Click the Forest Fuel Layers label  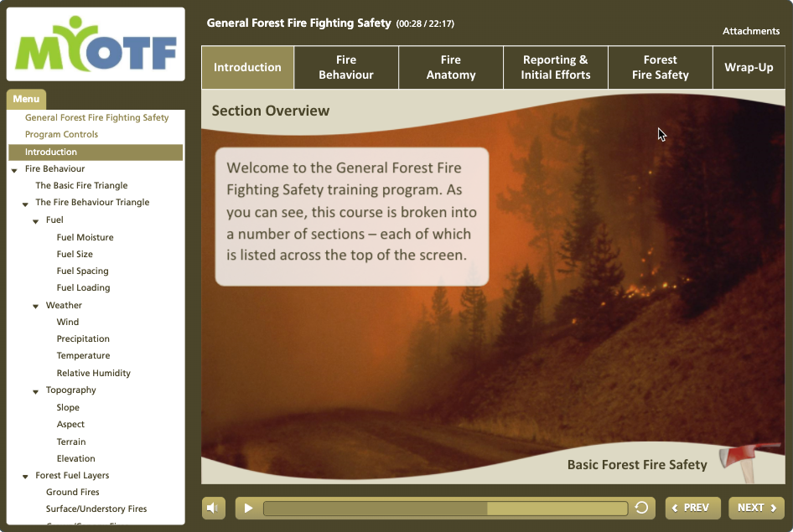pyautogui.click(x=72, y=475)
